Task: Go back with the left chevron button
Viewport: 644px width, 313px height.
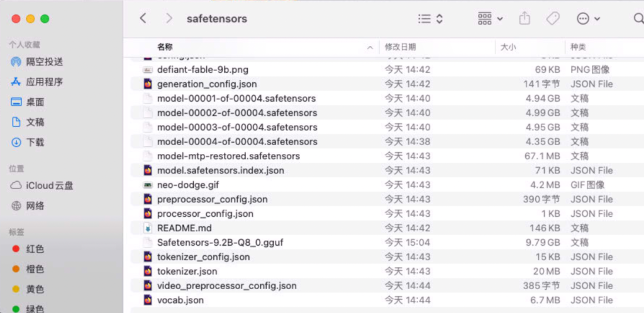Action: [x=143, y=18]
